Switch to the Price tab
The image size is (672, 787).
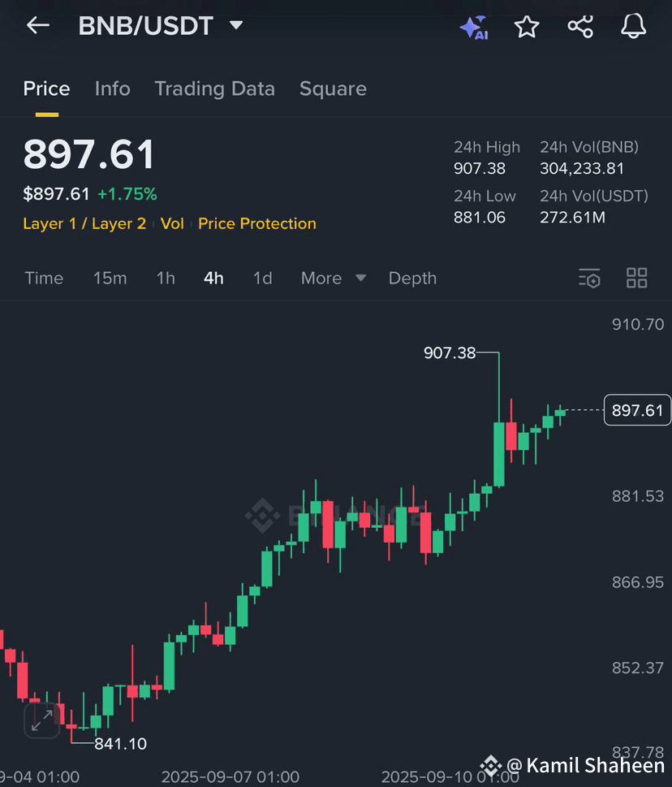coord(46,89)
